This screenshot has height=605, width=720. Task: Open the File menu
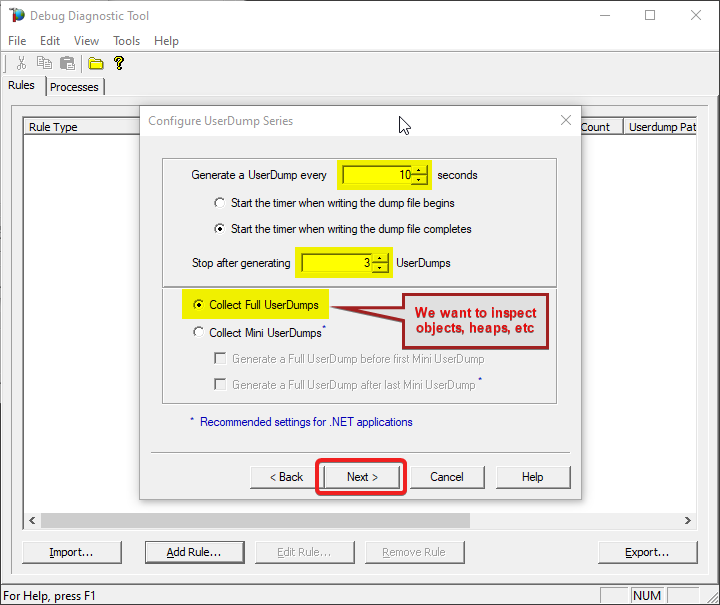click(x=17, y=41)
